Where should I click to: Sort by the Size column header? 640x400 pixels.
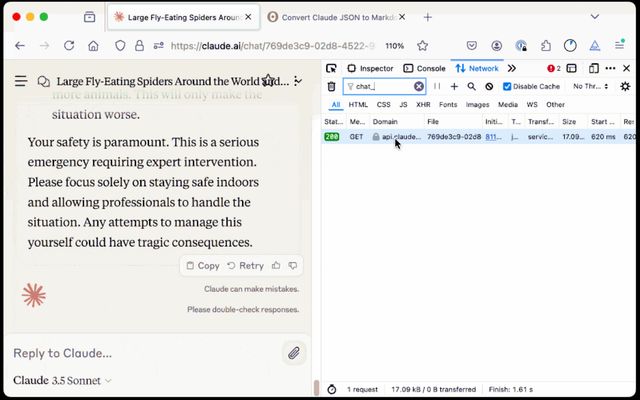click(573, 122)
